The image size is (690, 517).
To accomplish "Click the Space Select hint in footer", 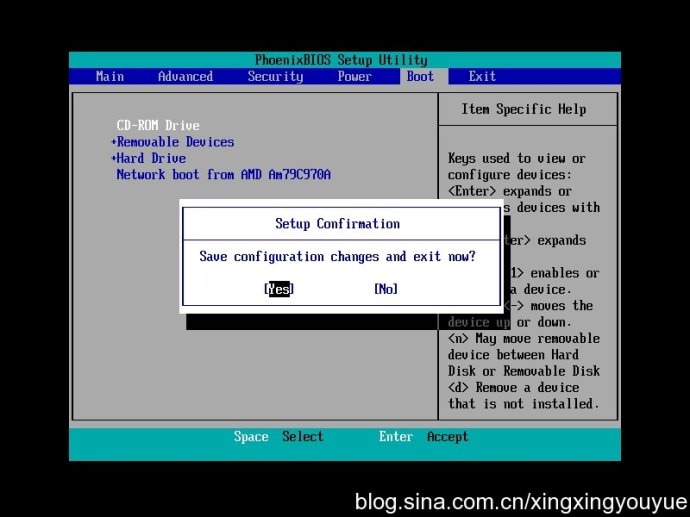I will click(279, 436).
